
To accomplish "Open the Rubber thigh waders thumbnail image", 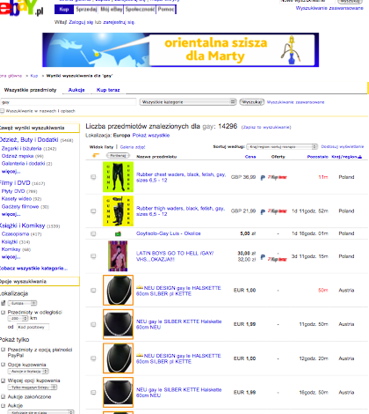I will tap(118, 211).
